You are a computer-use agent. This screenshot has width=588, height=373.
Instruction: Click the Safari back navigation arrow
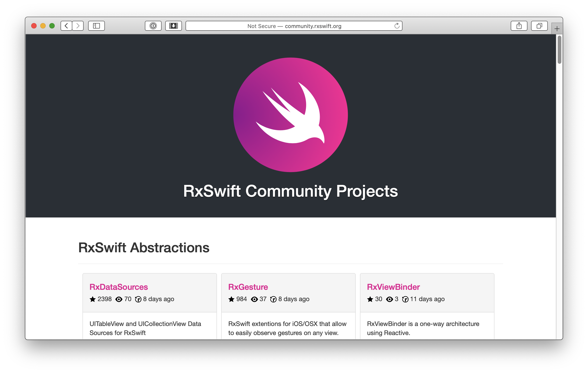[66, 26]
